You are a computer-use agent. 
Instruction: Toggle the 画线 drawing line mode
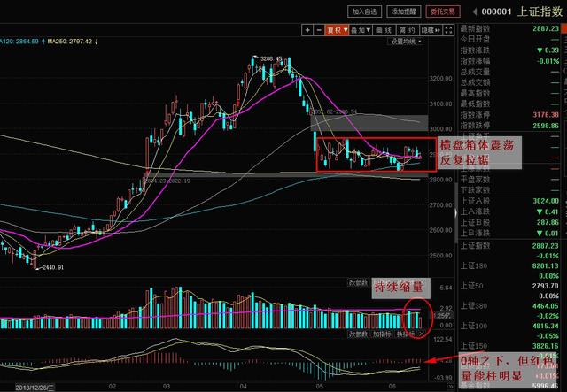pyautogui.click(x=383, y=29)
